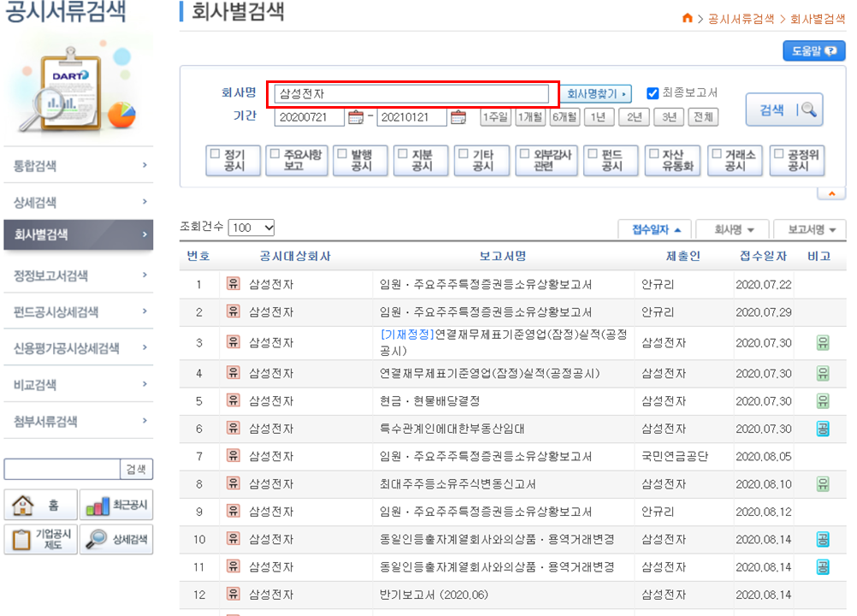Click the 도움말 help button
This screenshot has width=857, height=616.
click(x=814, y=51)
